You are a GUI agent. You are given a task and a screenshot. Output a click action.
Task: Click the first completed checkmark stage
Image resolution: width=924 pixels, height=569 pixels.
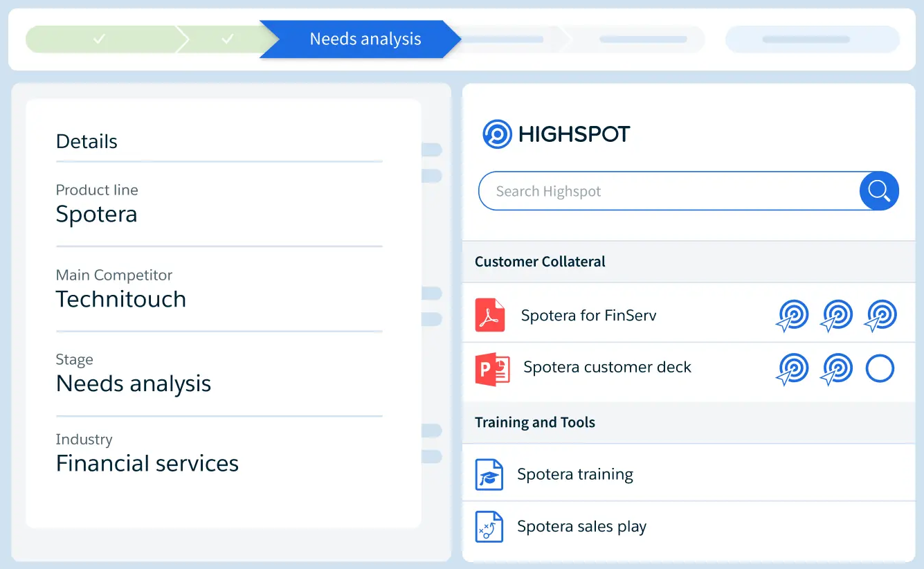[104, 39]
